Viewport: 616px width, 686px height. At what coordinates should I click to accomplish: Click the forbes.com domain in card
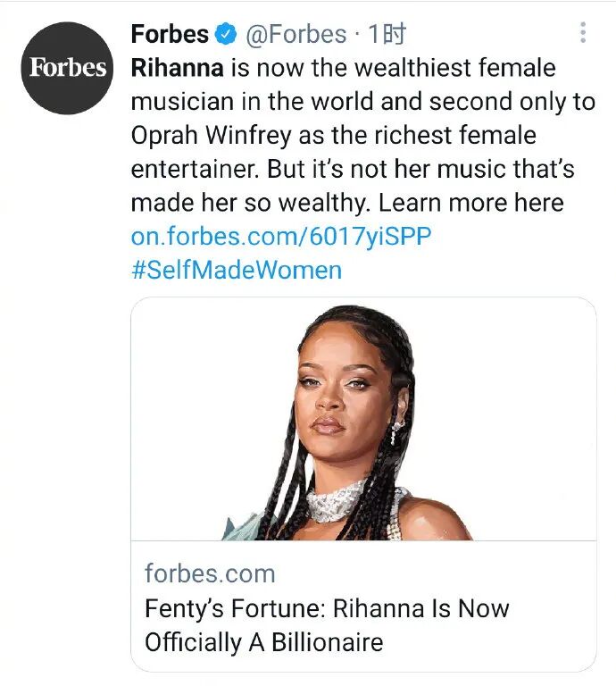[210, 573]
